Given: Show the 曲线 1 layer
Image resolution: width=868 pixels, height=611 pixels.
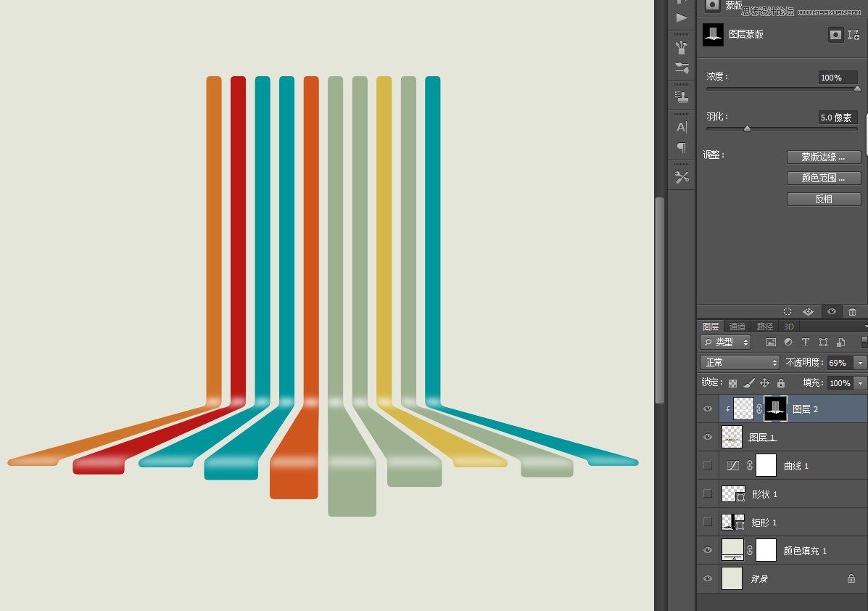Looking at the screenshot, I should [x=708, y=465].
